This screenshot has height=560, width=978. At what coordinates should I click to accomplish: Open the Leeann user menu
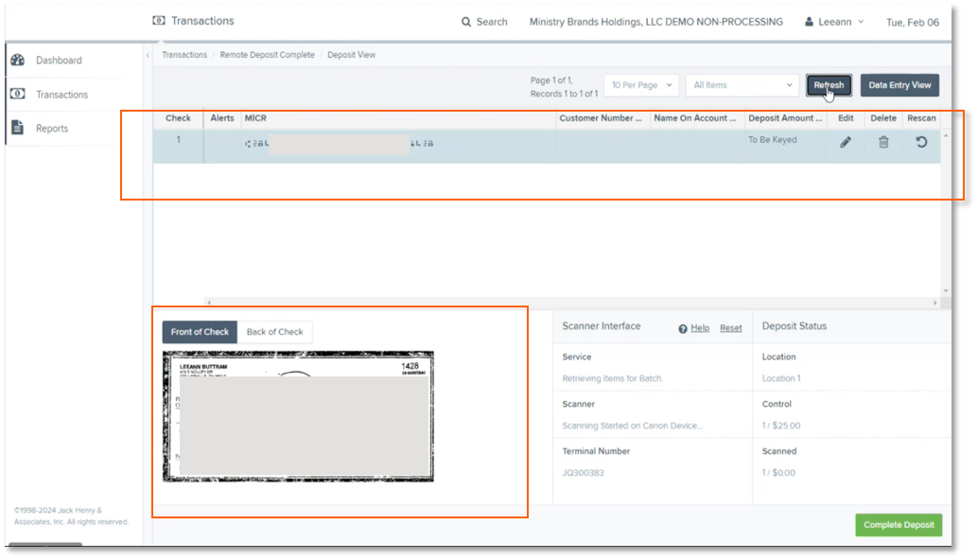[834, 22]
